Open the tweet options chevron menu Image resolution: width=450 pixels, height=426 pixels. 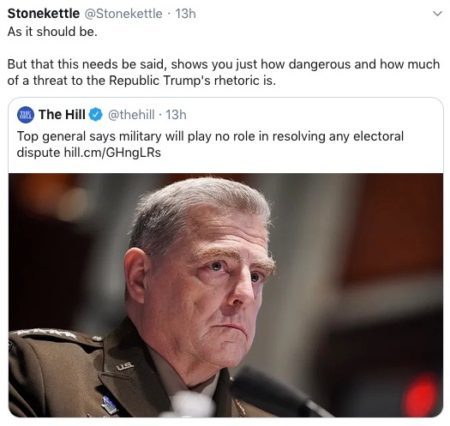pyautogui.click(x=437, y=14)
